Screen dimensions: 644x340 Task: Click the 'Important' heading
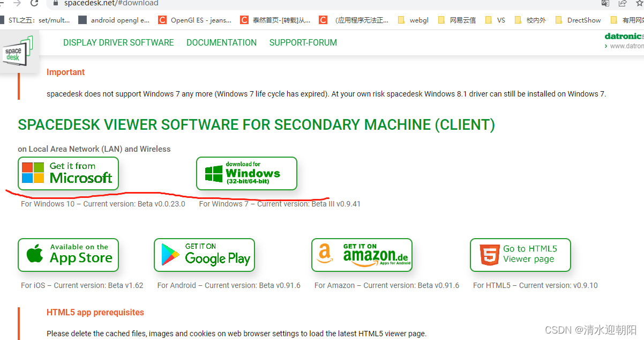pos(65,72)
